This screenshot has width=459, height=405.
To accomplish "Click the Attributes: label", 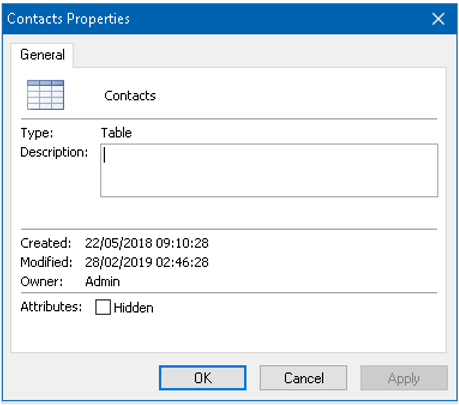I will [x=51, y=307].
